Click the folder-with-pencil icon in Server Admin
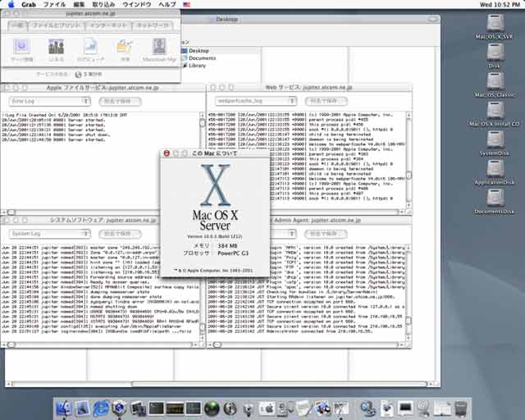The height and width of the screenshot is (420, 525). [125, 46]
